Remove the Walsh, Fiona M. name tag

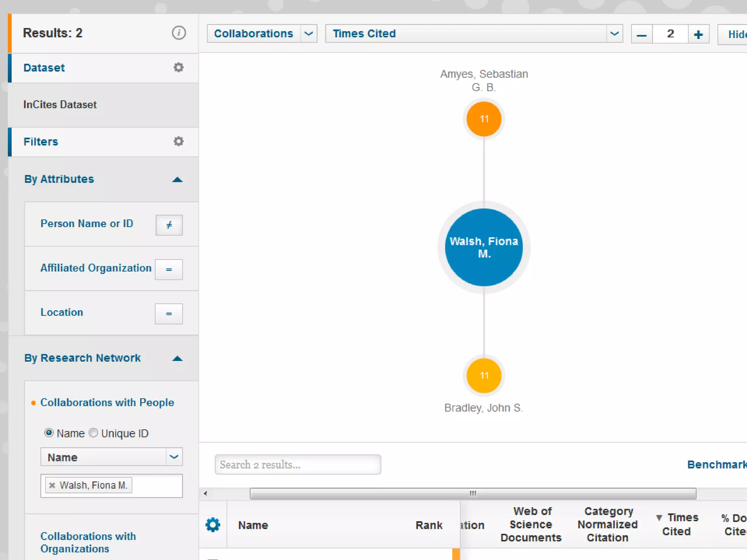pos(52,485)
